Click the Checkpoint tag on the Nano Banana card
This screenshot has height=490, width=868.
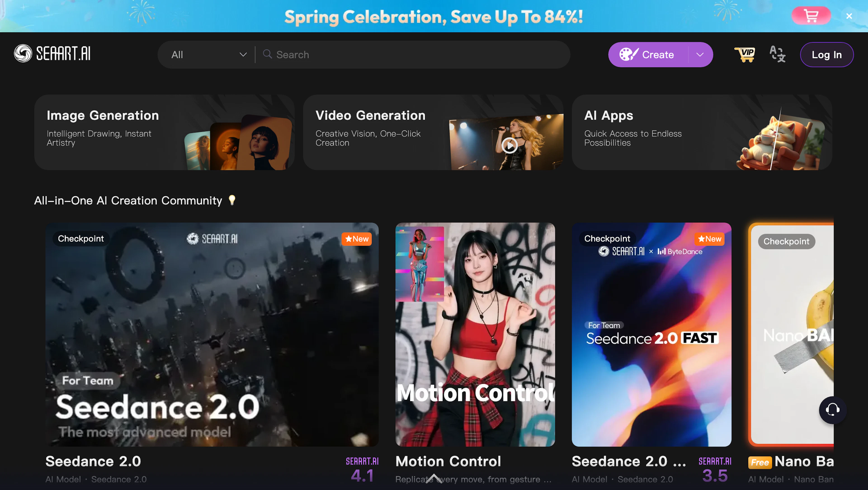[786, 241]
